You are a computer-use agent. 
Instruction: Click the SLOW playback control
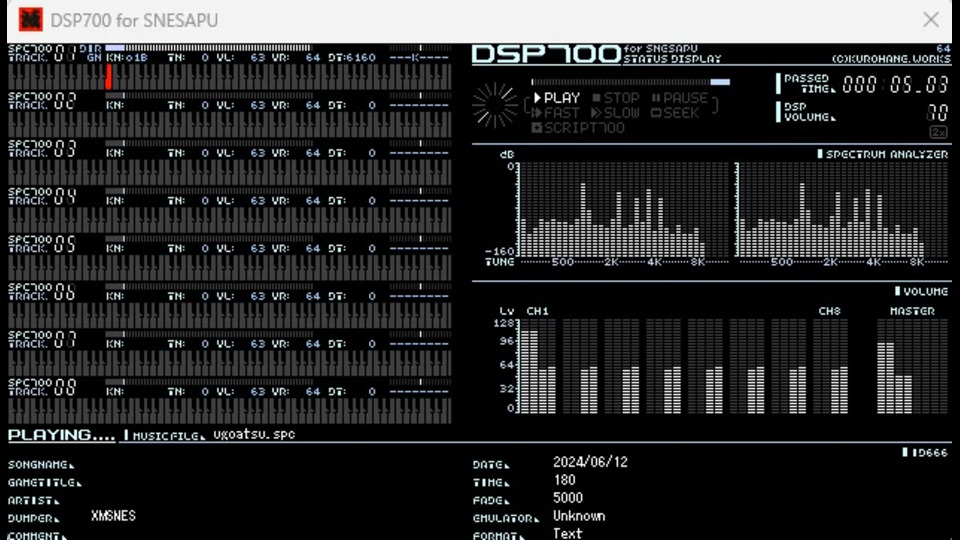click(x=615, y=113)
